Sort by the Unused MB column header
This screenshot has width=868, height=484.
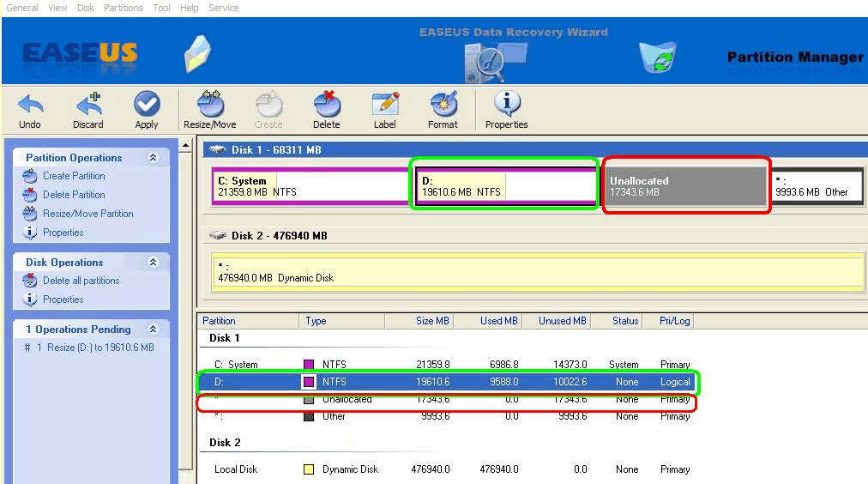[x=557, y=321]
